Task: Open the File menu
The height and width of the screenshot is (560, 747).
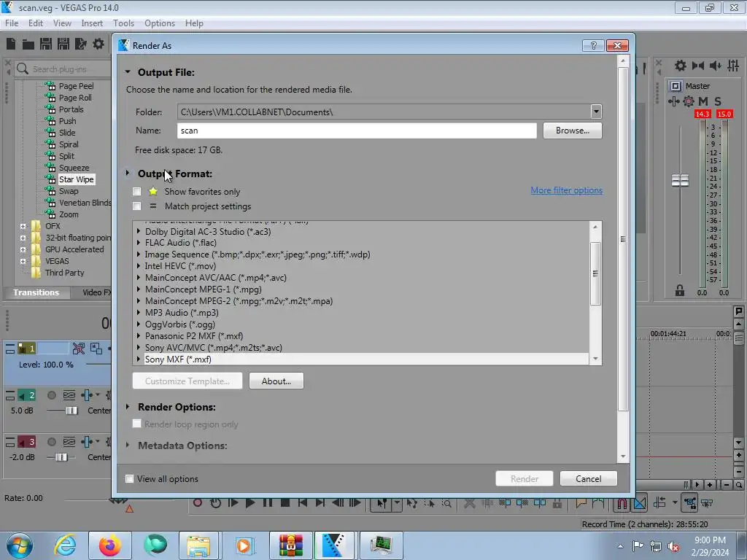Action: pyautogui.click(x=12, y=23)
